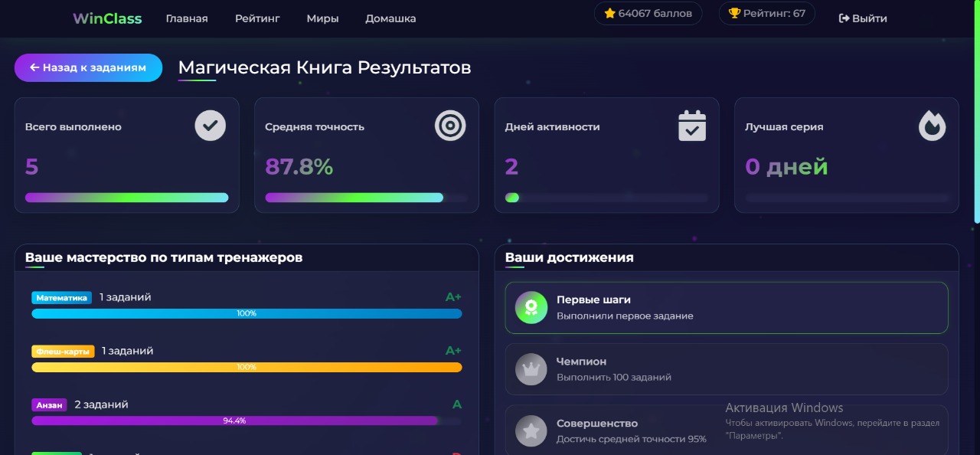Viewport: 980px width, 455px height.
Task: Click the checkmark icon on Всего выполнено card
Action: pos(211,125)
